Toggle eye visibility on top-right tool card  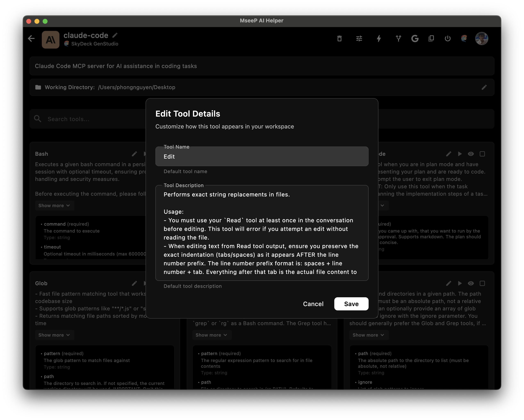pos(471,154)
